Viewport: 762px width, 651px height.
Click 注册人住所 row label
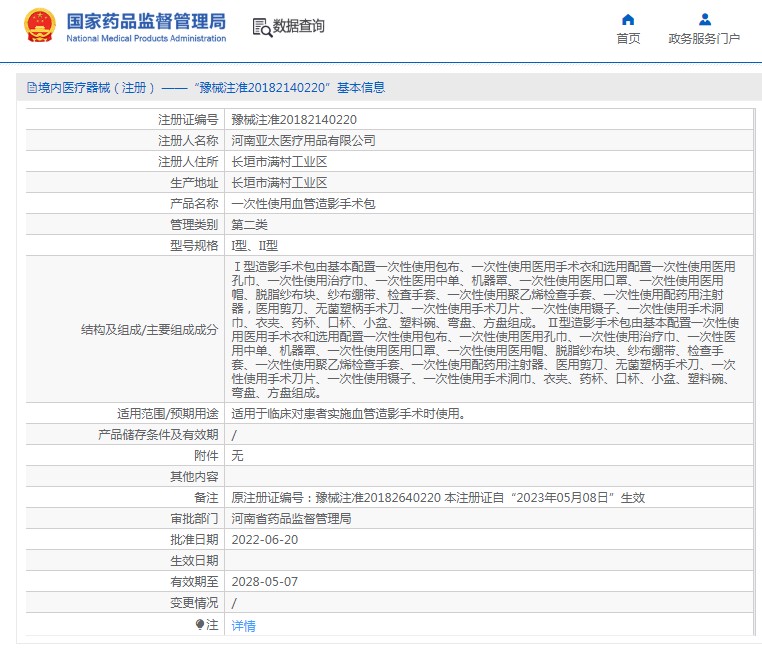point(188,161)
